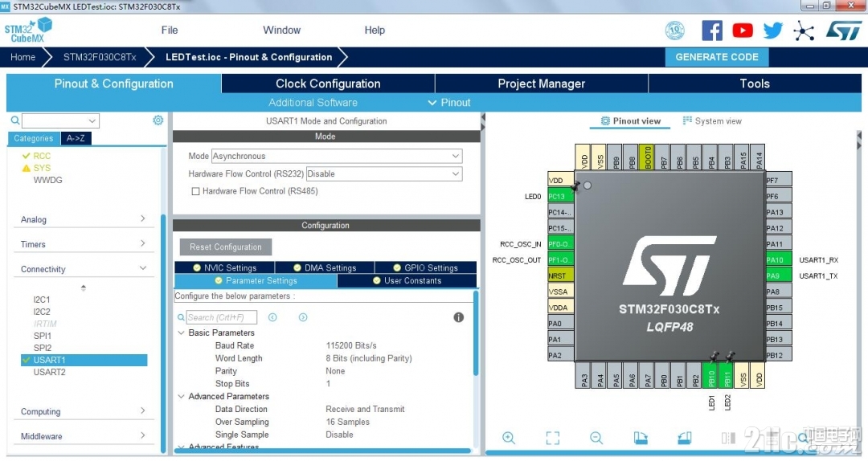
Task: Rotate the chip counter-clockwise icon
Action: [x=684, y=438]
